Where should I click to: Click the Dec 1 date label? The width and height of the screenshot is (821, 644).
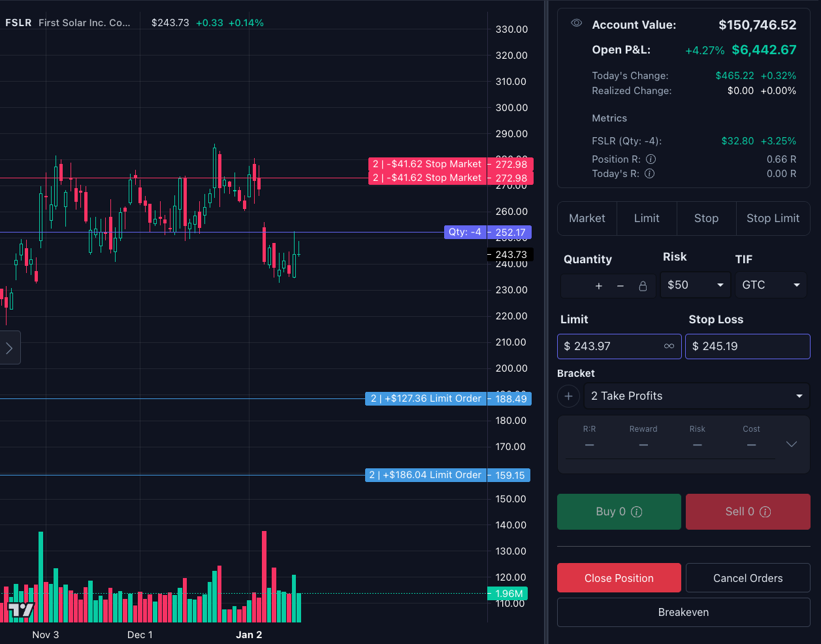coord(140,635)
